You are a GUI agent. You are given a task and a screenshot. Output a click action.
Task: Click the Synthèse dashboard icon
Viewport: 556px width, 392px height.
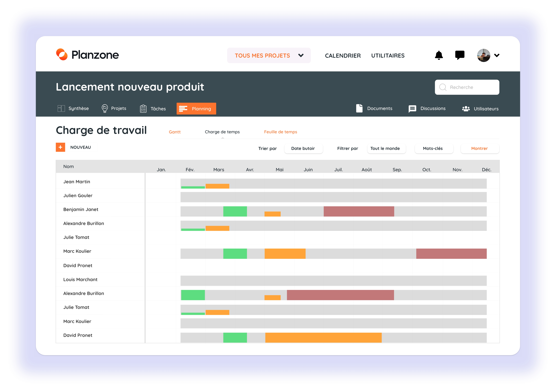[61, 109]
